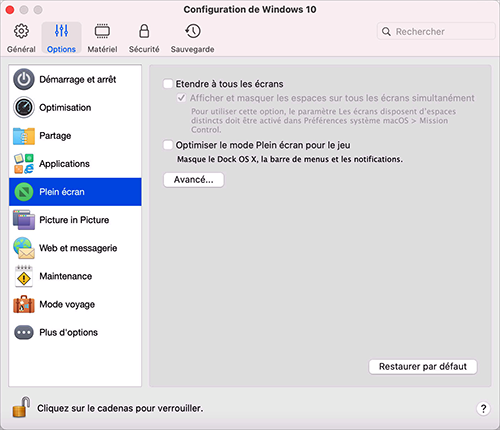
Task: Click the Maintenance warning sign icon
Action: pyautogui.click(x=24, y=276)
